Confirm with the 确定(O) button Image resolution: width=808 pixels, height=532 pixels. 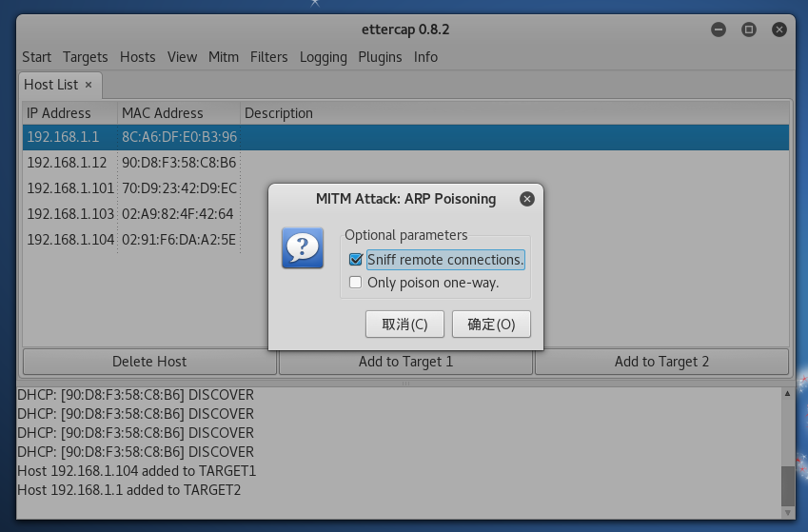coord(491,325)
